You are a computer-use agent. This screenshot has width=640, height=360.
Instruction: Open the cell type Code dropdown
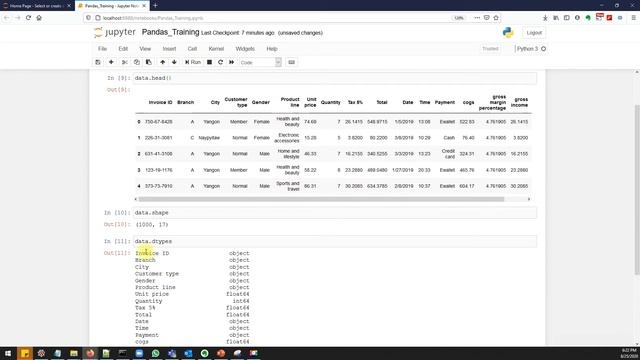coord(260,62)
